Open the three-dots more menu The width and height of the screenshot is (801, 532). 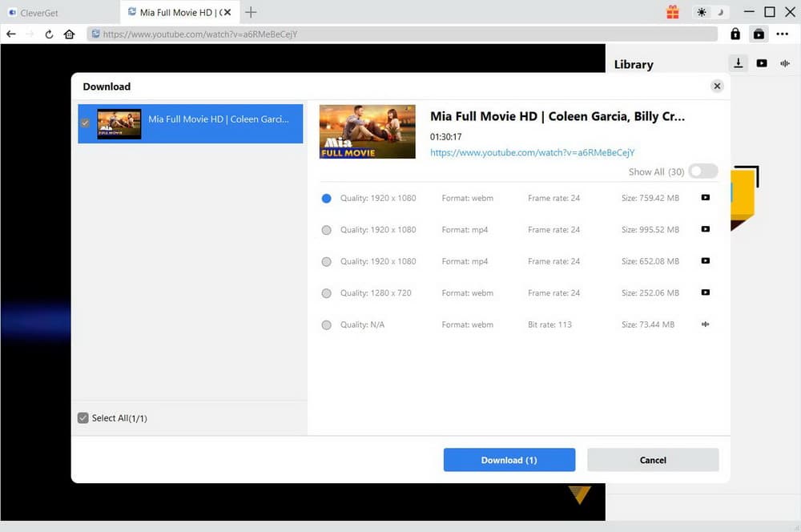(x=782, y=34)
